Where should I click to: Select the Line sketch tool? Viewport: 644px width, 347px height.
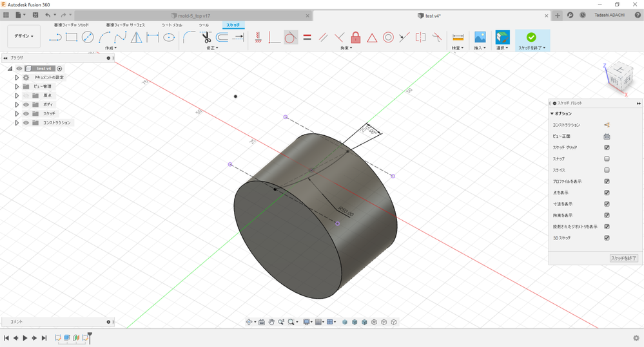[55, 37]
